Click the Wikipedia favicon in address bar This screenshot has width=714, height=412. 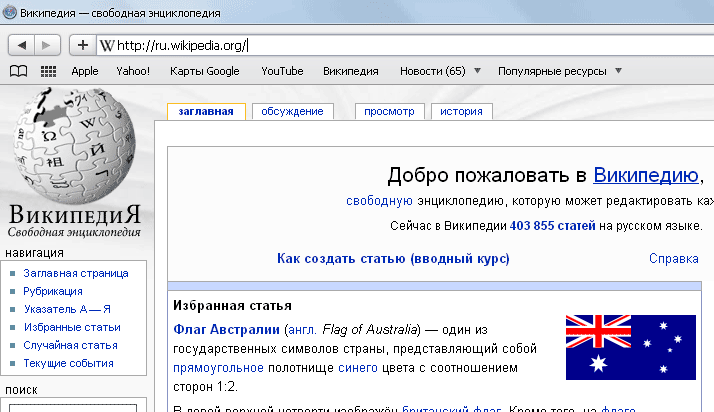coord(107,46)
